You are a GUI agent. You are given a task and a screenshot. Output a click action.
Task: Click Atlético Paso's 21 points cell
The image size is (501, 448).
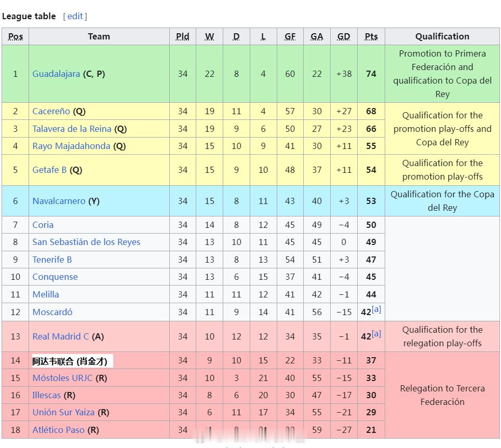click(371, 430)
